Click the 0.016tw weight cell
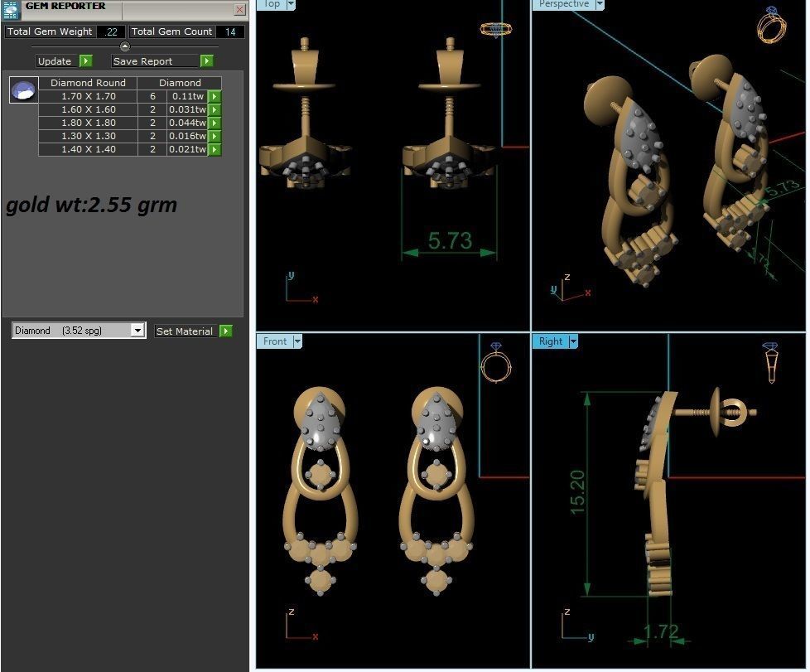This screenshot has width=810, height=672. pos(187,136)
